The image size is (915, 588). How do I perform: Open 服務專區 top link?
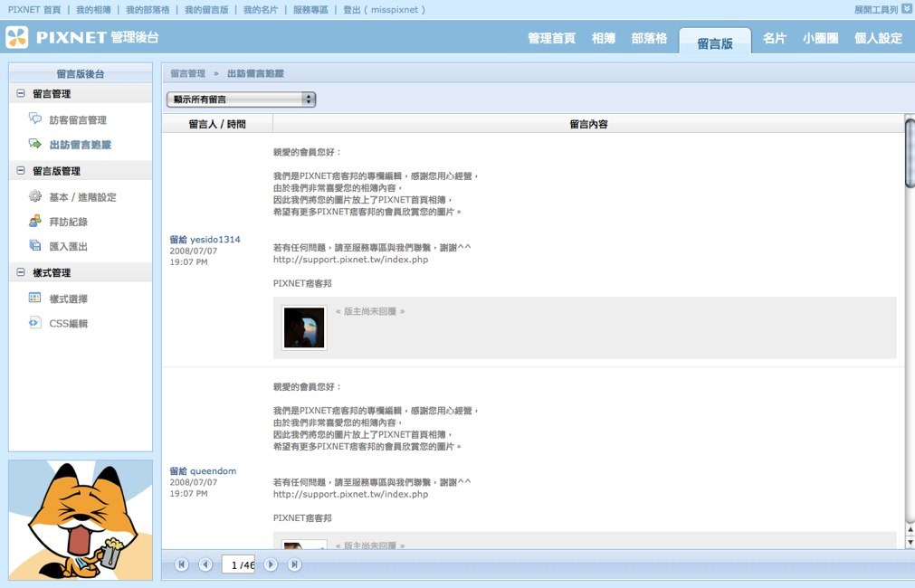click(x=310, y=10)
